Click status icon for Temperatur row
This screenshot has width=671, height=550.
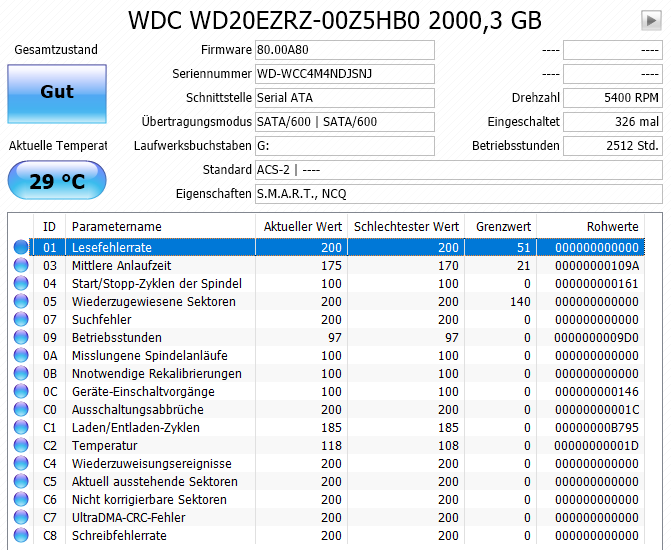pos(21,445)
